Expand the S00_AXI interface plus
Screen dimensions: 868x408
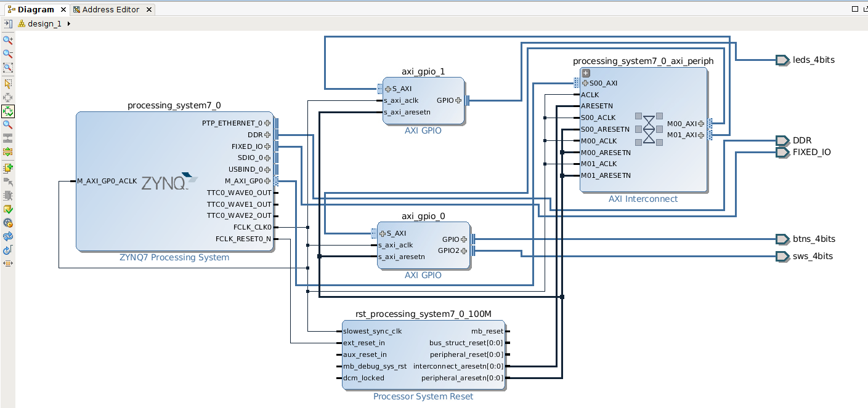click(585, 83)
